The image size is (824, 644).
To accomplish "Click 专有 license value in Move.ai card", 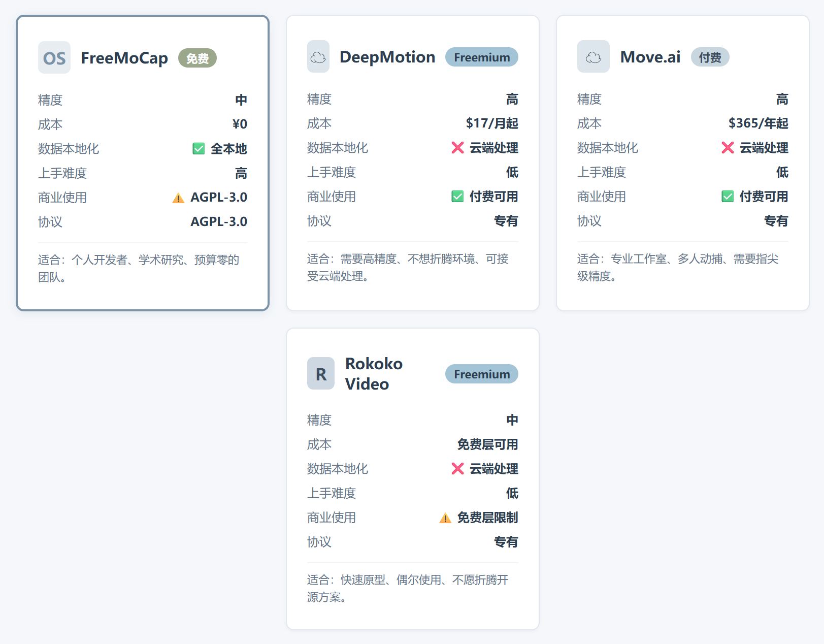I will [776, 221].
